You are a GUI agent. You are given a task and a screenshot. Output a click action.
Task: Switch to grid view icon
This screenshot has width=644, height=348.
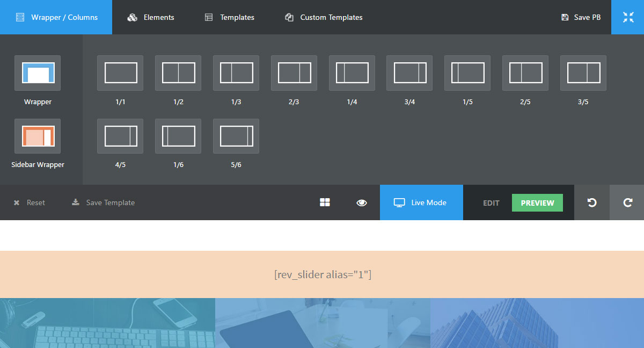(x=325, y=202)
